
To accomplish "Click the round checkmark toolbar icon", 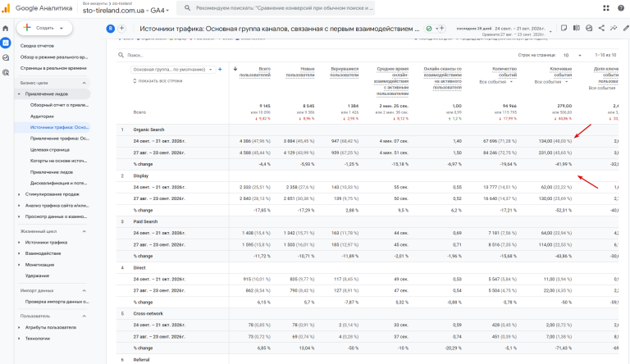I will click(589, 28).
